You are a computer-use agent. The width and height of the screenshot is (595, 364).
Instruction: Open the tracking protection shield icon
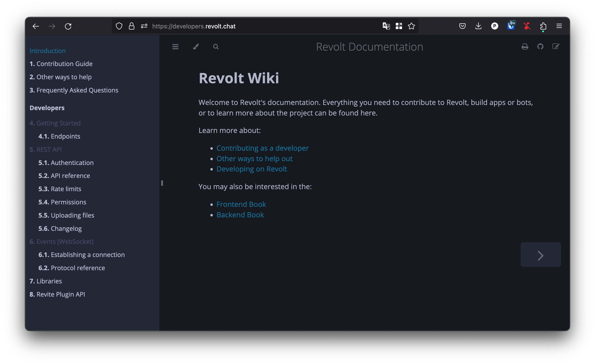pos(119,26)
